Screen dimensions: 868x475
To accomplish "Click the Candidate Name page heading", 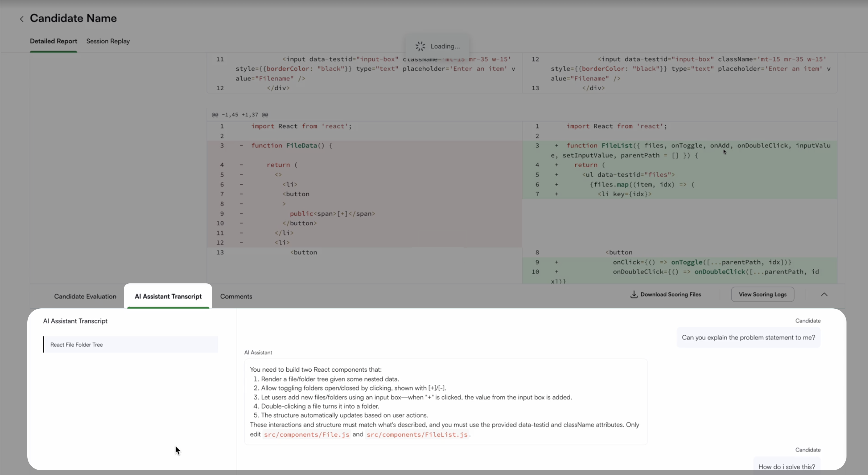I will pos(73,18).
